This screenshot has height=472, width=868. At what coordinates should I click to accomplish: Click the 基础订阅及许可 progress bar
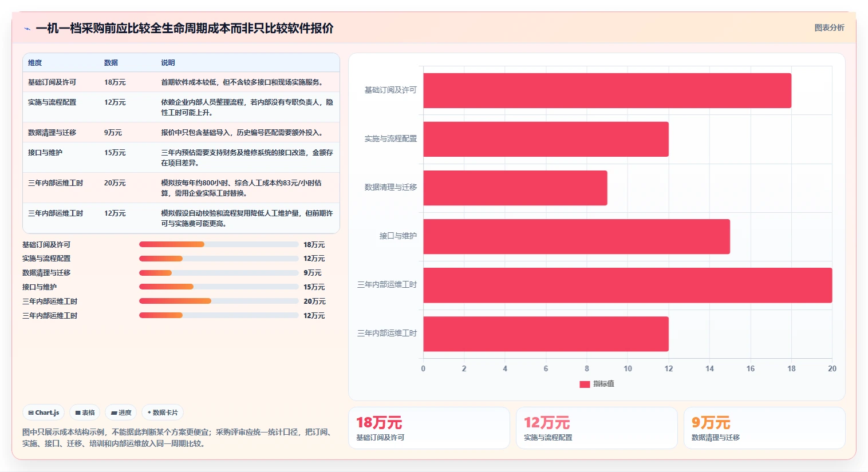[219, 244]
